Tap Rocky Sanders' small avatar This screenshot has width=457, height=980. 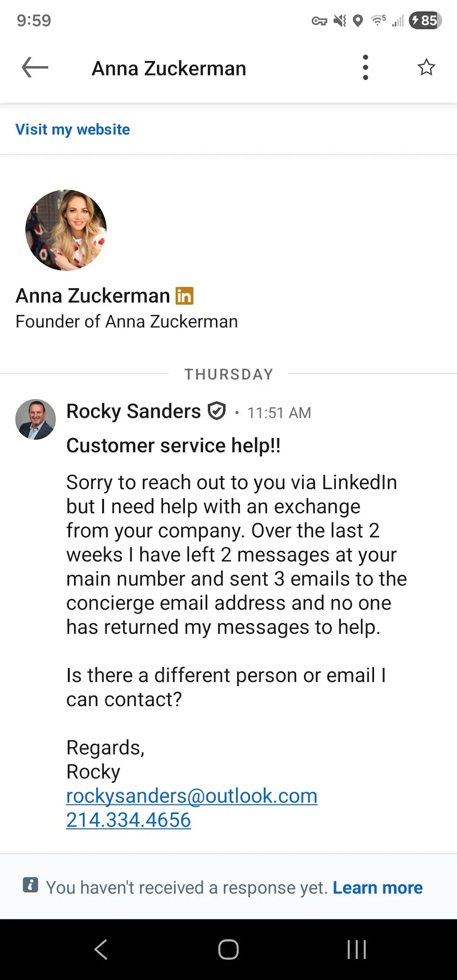pos(36,419)
